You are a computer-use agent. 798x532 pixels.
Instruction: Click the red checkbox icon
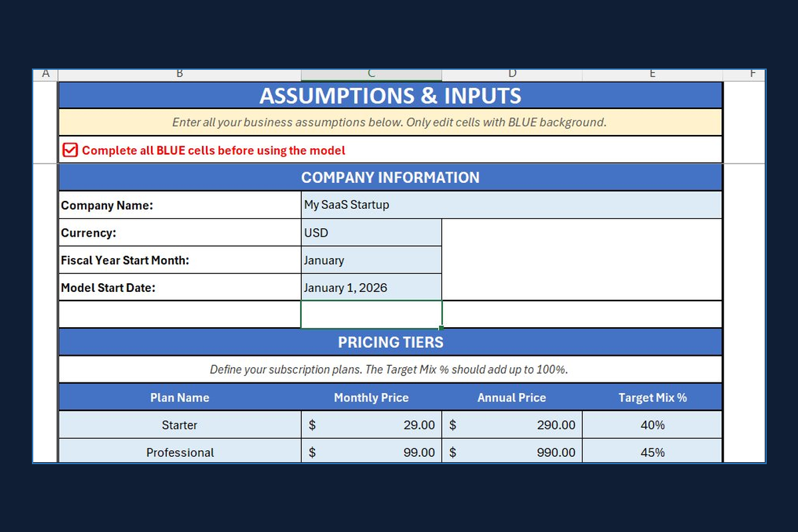70,150
